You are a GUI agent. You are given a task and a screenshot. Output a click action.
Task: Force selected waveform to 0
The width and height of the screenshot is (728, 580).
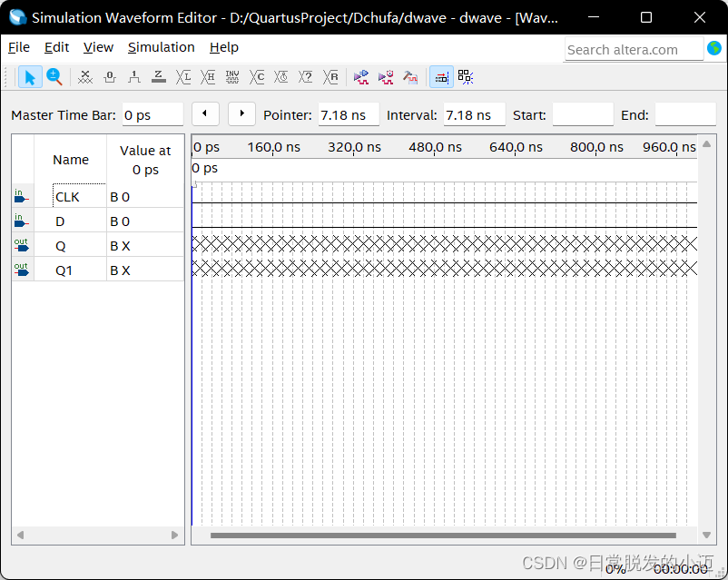pyautogui.click(x=110, y=77)
